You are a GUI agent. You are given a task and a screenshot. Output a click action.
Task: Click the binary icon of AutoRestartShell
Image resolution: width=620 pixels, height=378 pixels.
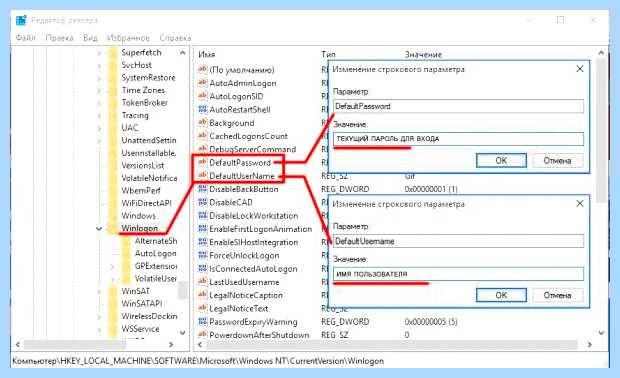click(202, 109)
